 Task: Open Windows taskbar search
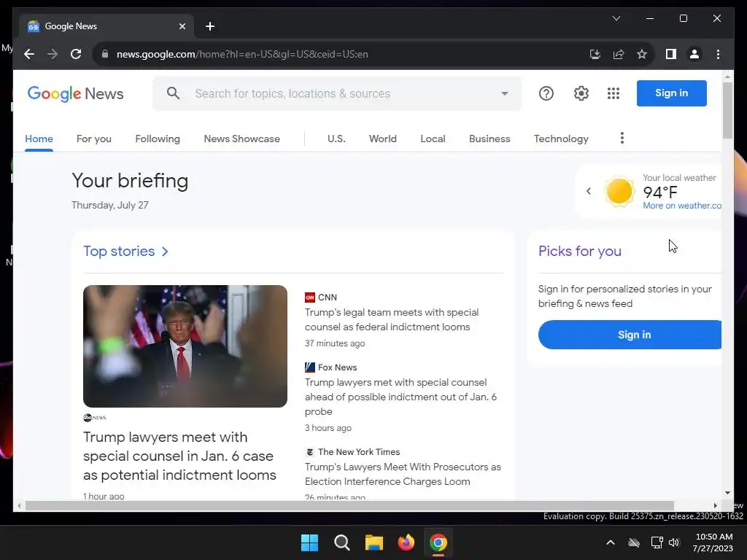coord(341,542)
